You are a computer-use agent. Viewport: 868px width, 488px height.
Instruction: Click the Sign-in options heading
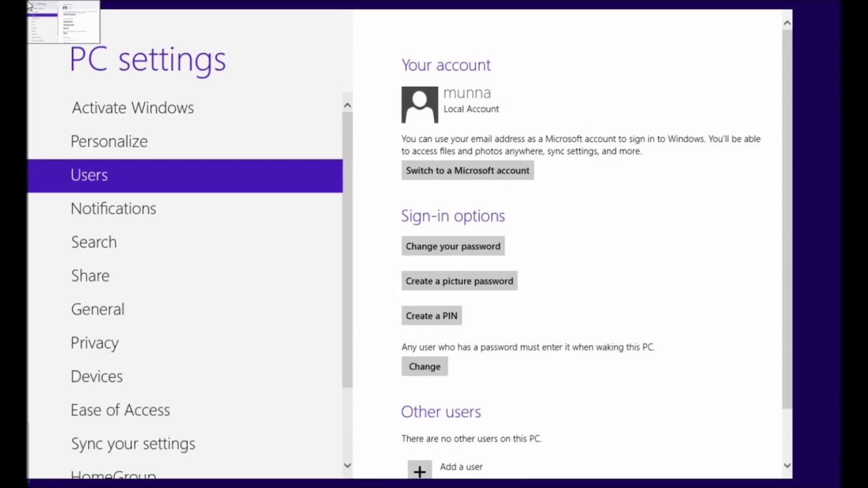(453, 216)
